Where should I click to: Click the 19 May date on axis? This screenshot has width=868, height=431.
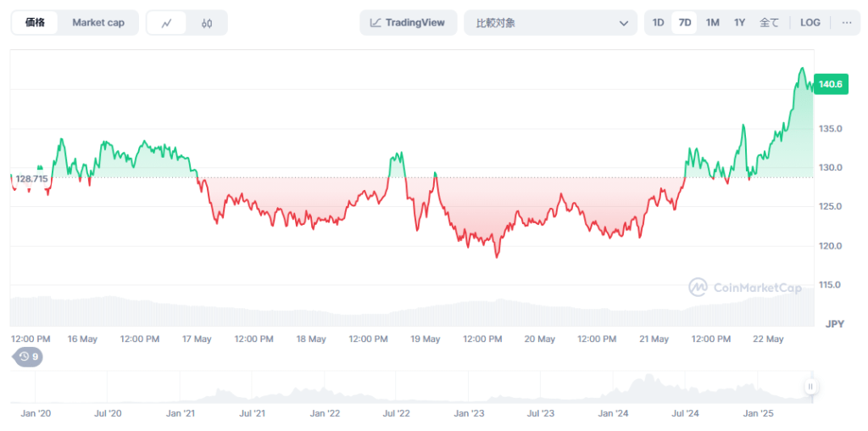[x=426, y=339]
